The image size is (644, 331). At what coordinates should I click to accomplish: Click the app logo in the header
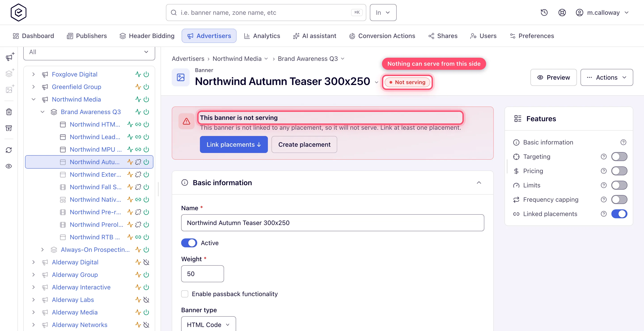click(19, 13)
